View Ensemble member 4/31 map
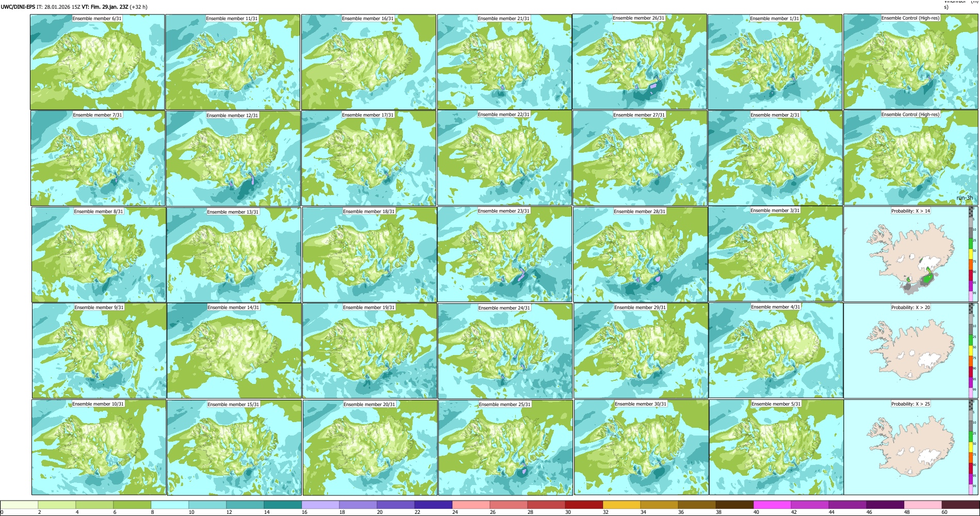 [x=776, y=350]
